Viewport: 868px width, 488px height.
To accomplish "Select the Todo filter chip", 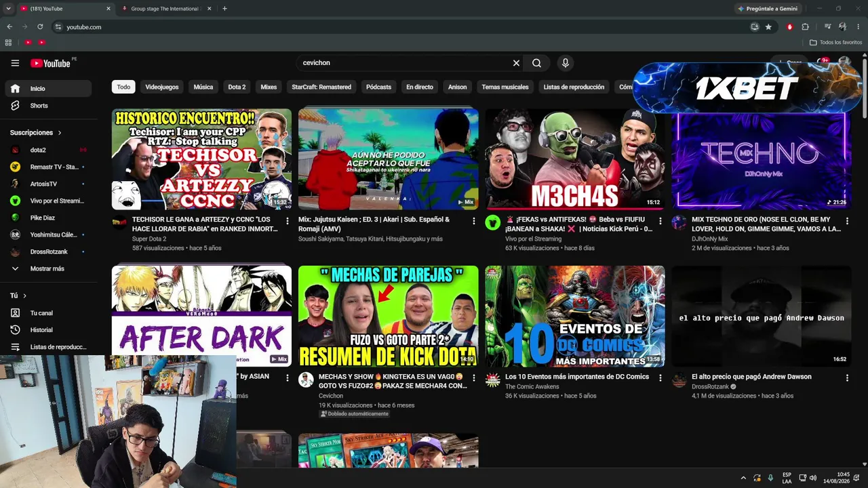I will pyautogui.click(x=123, y=87).
